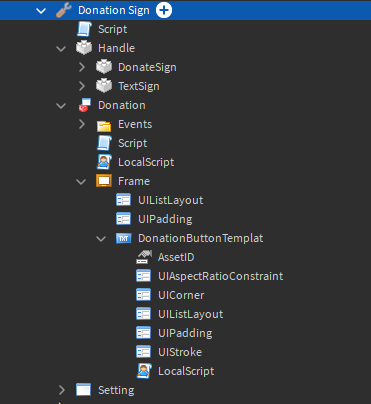Select the UICorner label
This screenshot has width=371, height=404.
tap(181, 295)
